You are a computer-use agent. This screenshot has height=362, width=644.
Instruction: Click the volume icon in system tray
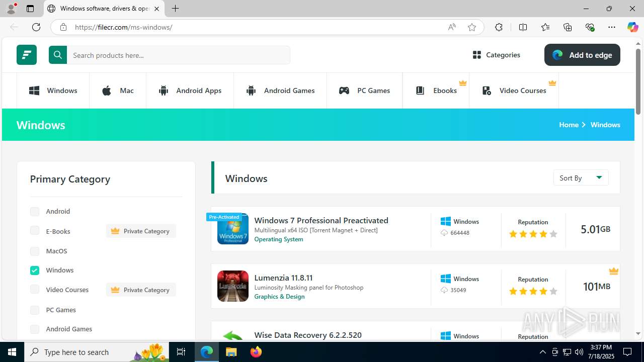pos(579,352)
